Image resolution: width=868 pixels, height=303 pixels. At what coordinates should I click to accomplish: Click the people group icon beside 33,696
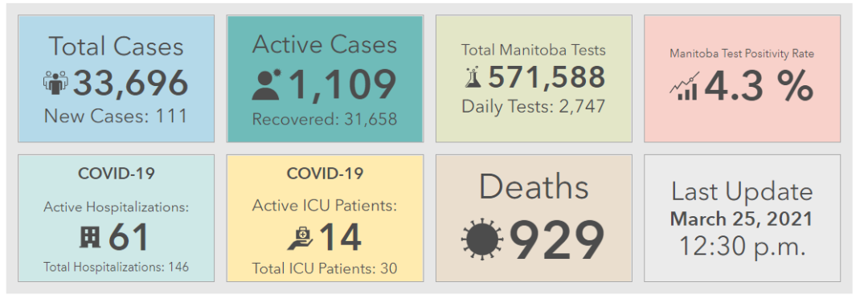(55, 83)
